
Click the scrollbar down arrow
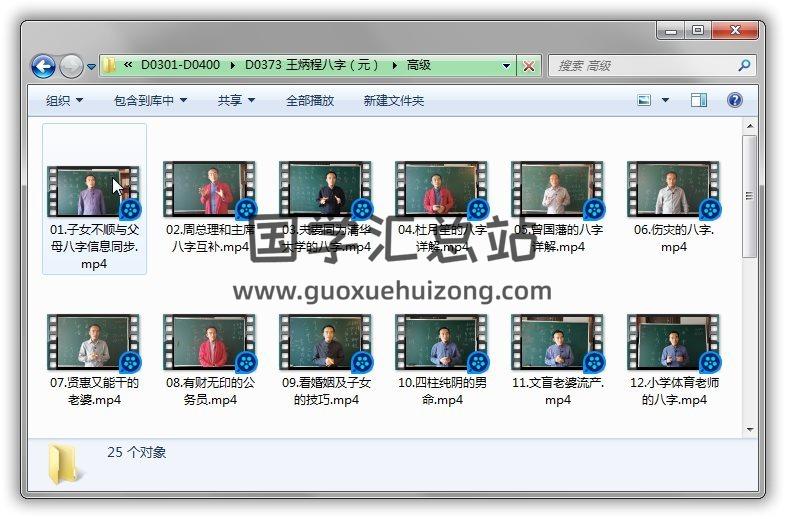tap(750, 429)
